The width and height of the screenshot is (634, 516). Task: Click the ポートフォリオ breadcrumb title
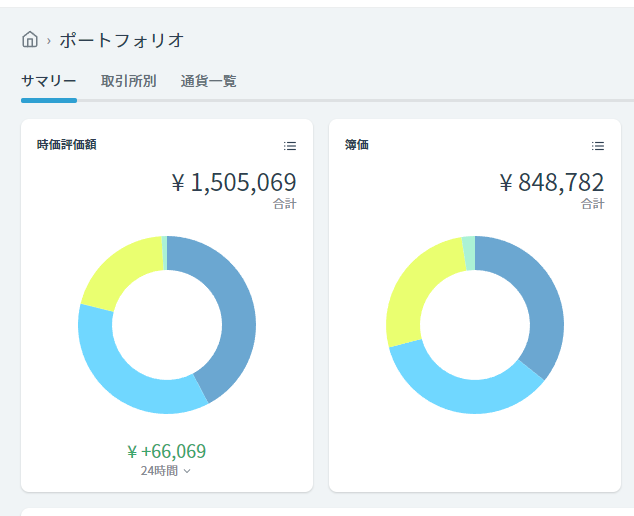(122, 40)
